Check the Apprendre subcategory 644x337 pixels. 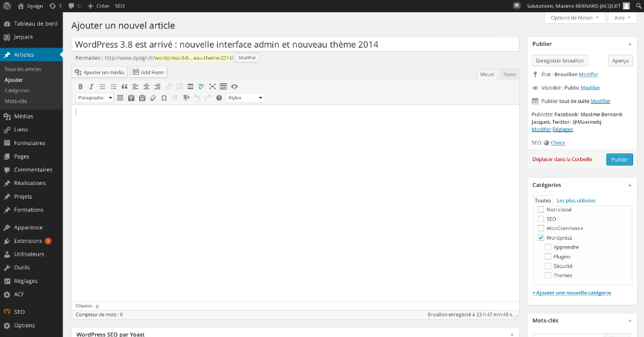(x=548, y=247)
